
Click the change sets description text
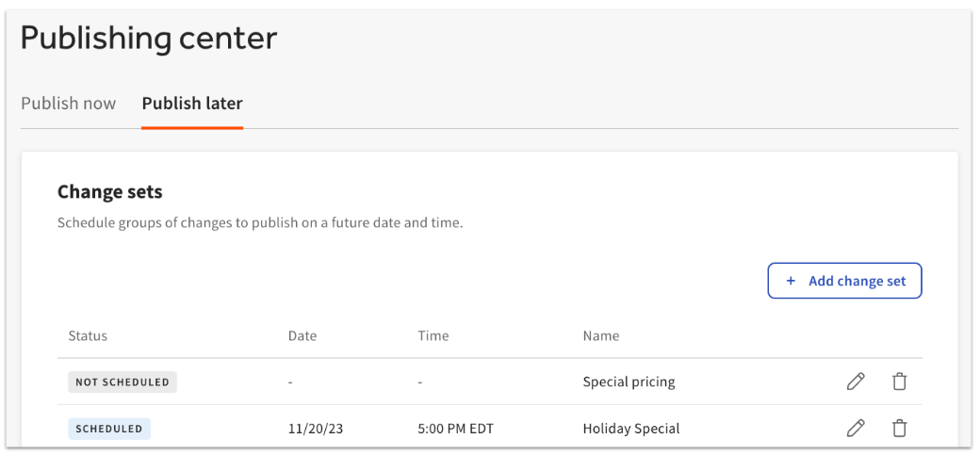click(260, 224)
